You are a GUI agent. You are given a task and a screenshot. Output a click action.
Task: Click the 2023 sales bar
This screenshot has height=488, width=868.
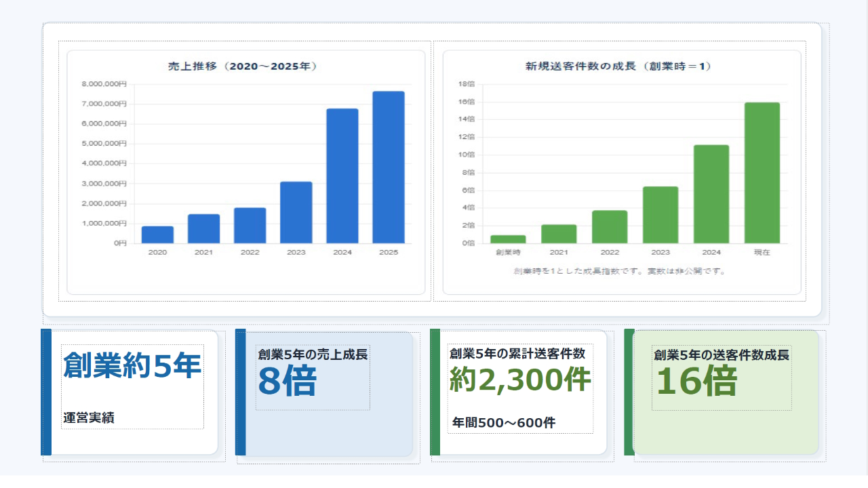click(296, 212)
